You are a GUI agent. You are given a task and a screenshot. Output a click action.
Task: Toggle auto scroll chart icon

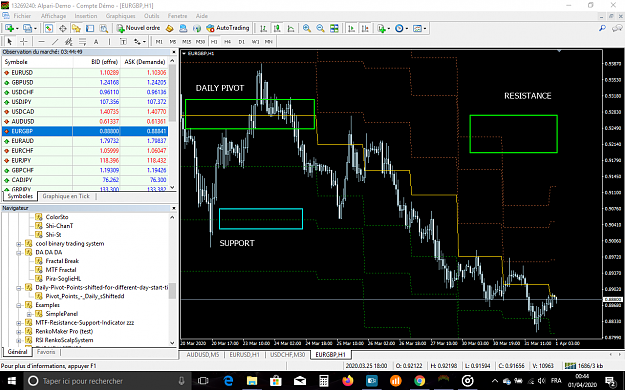pyautogui.click(x=351, y=28)
